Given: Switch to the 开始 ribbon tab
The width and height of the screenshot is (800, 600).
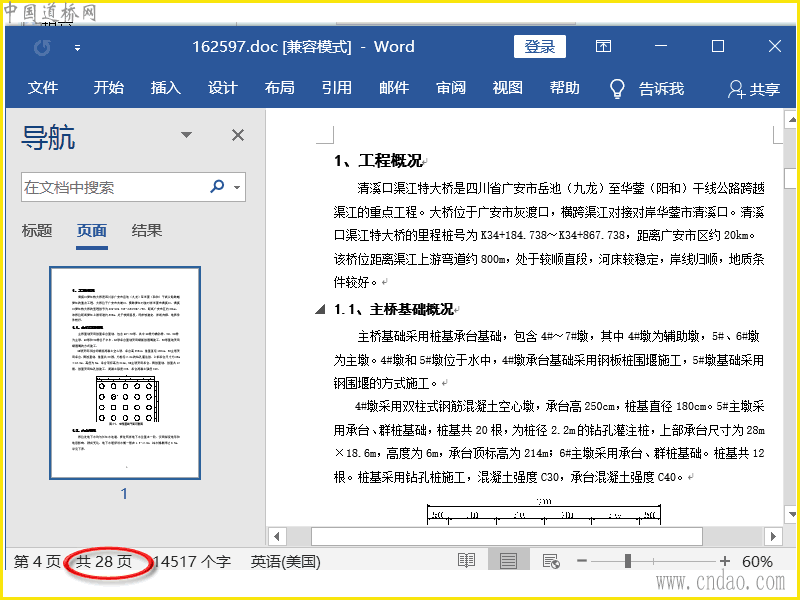Looking at the screenshot, I should point(108,88).
